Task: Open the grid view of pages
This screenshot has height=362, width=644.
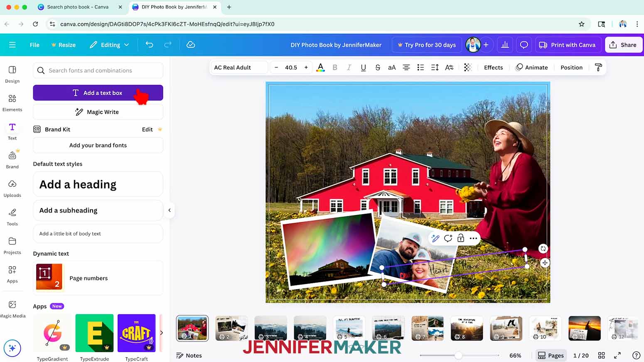Action: tap(601, 355)
